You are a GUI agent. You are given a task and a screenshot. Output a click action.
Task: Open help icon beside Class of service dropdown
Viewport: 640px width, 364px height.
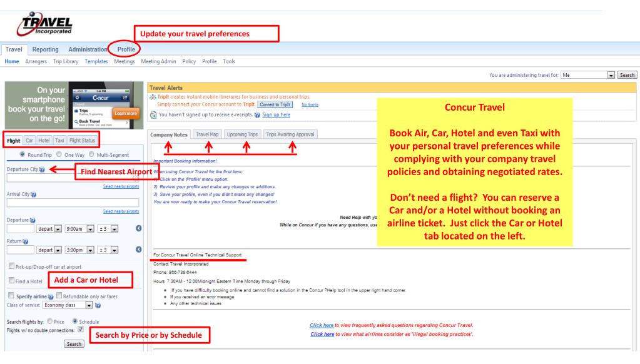(98, 305)
